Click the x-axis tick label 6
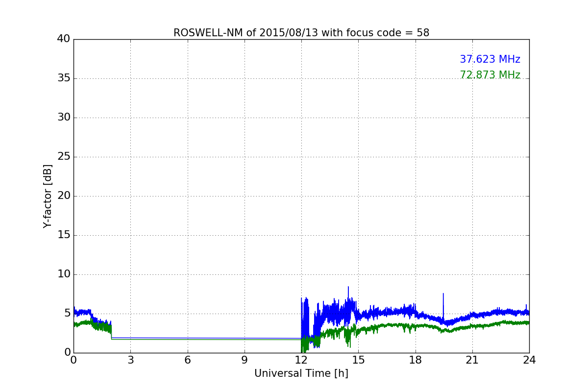 click(188, 360)
